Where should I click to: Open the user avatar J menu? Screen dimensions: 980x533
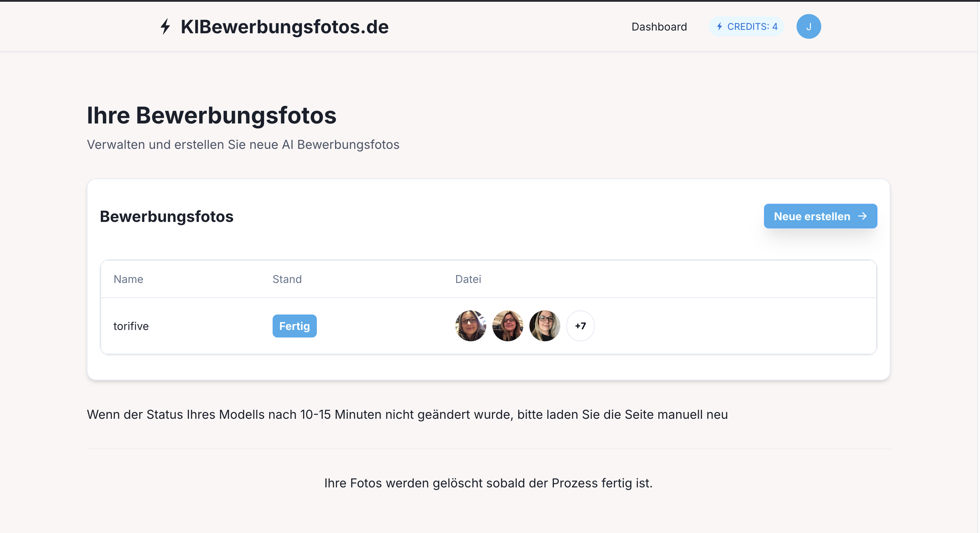(x=809, y=27)
